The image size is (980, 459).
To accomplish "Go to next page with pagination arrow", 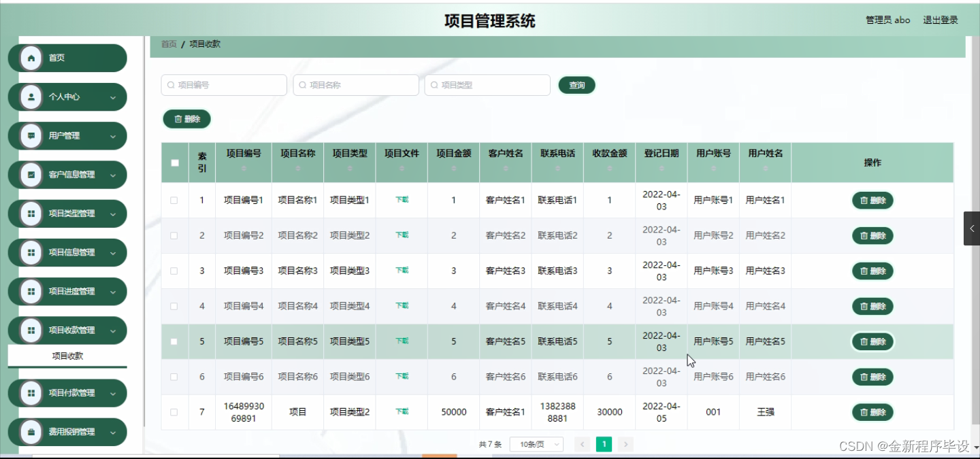I will [625, 443].
